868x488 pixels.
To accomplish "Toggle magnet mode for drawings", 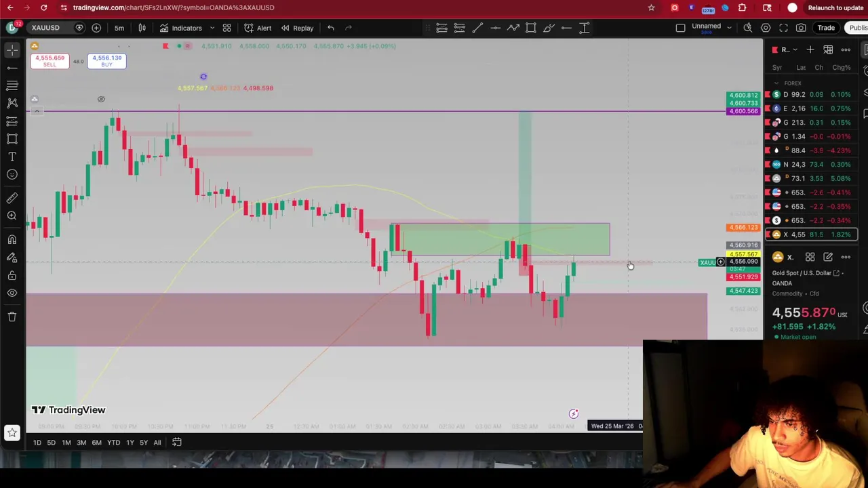I will tap(12, 240).
